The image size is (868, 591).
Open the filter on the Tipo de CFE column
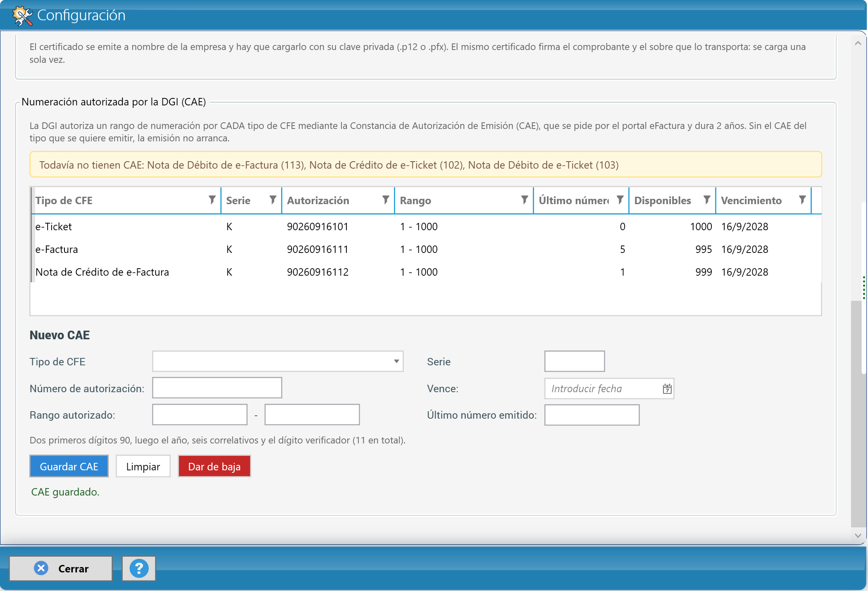click(x=212, y=200)
